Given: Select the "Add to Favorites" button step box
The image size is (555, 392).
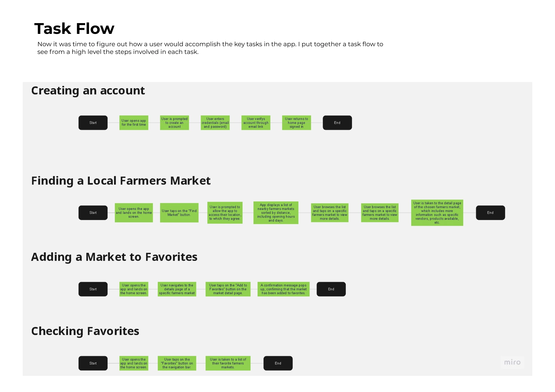Looking at the screenshot, I should click(x=228, y=289).
